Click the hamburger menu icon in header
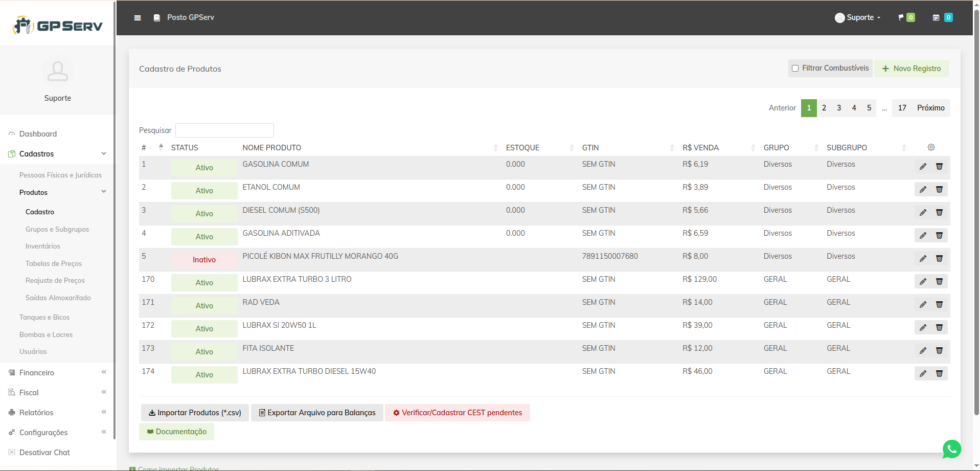Screen dimensions: 980x471 [x=138, y=18]
